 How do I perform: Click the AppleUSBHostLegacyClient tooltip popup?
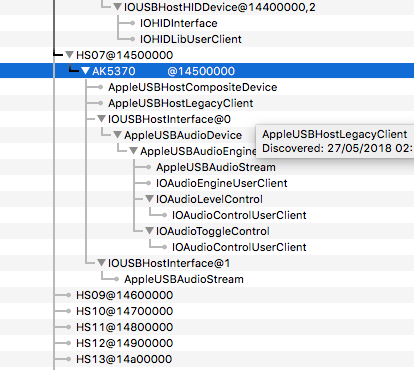pyautogui.click(x=335, y=141)
